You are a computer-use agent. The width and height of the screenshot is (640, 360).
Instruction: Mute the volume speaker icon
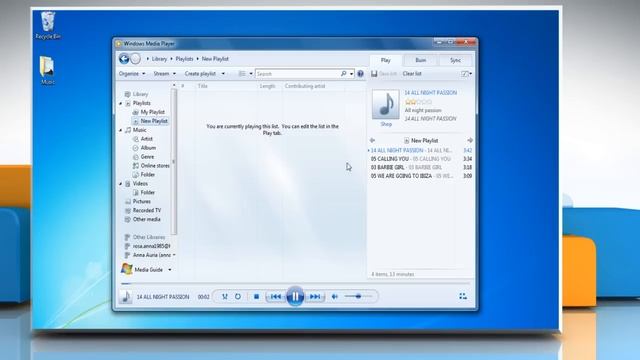click(x=335, y=297)
